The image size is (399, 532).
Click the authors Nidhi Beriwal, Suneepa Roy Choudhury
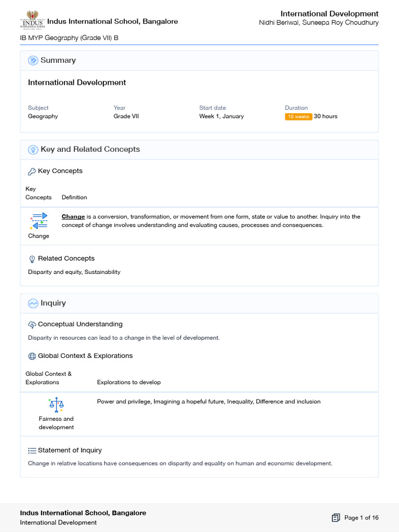[318, 23]
